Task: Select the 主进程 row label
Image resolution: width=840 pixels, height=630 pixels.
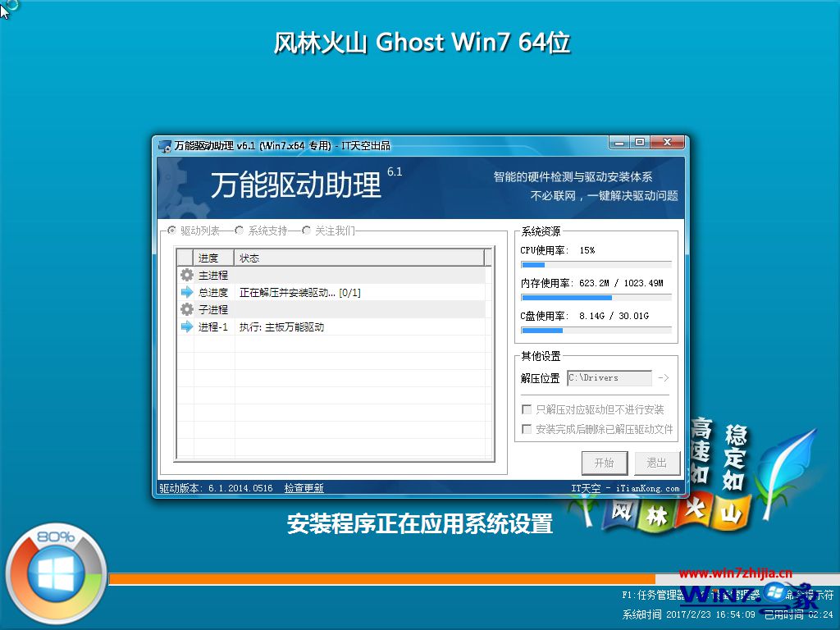Action: pyautogui.click(x=213, y=275)
